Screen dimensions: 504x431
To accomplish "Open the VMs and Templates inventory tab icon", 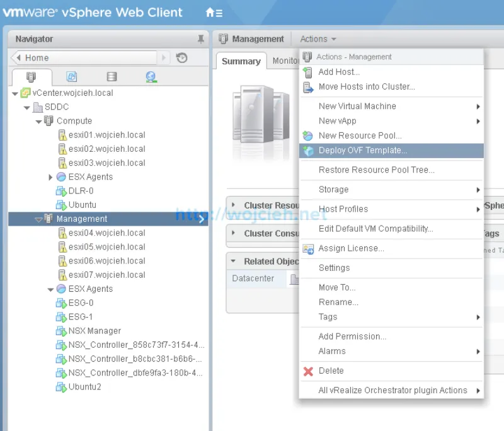I will (x=71, y=76).
